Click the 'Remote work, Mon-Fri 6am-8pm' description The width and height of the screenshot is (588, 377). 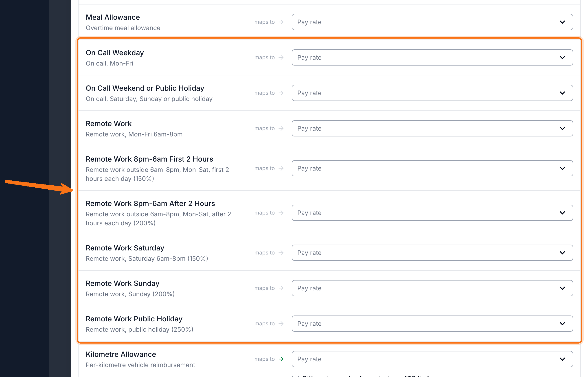(134, 134)
